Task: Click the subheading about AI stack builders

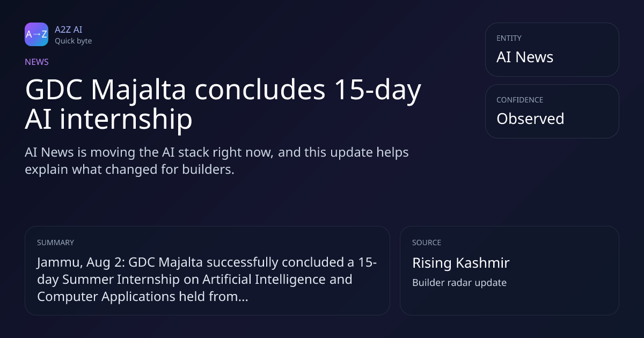Action: (217, 161)
